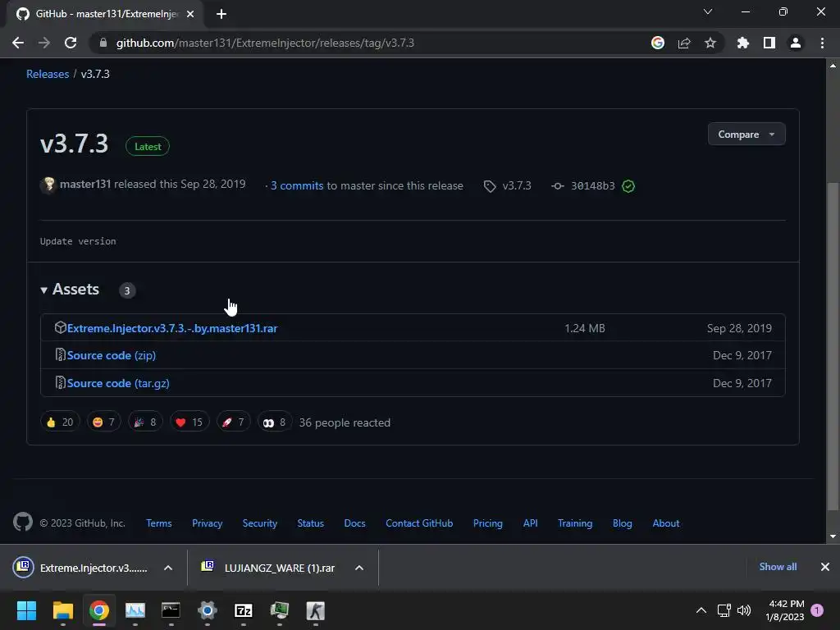This screenshot has width=840, height=630.
Task: Open the Pricing footer link
Action: (x=488, y=523)
